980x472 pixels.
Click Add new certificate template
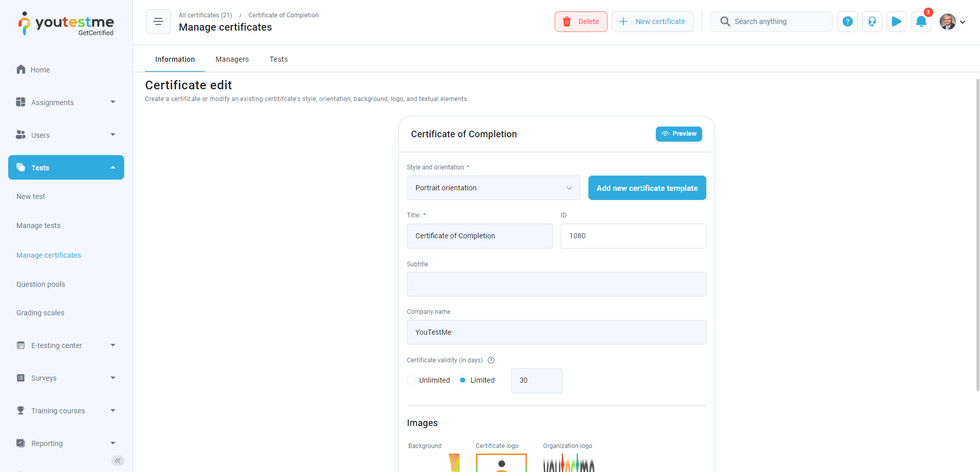[647, 188]
